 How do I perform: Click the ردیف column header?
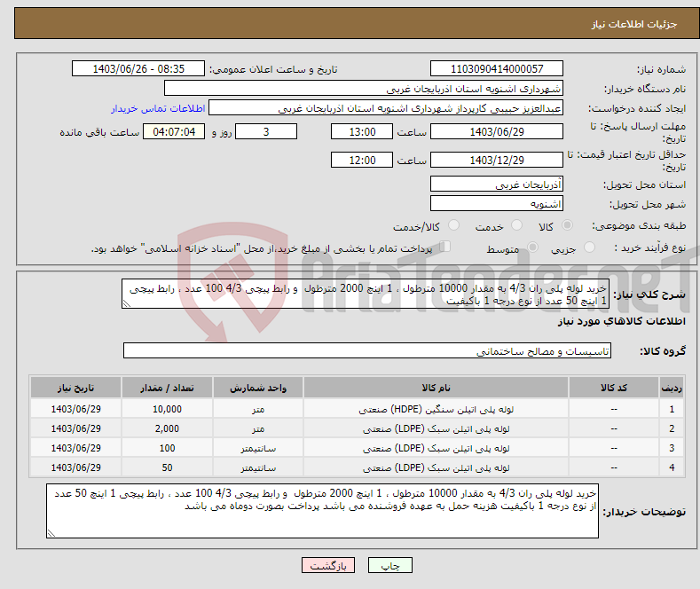(672, 388)
